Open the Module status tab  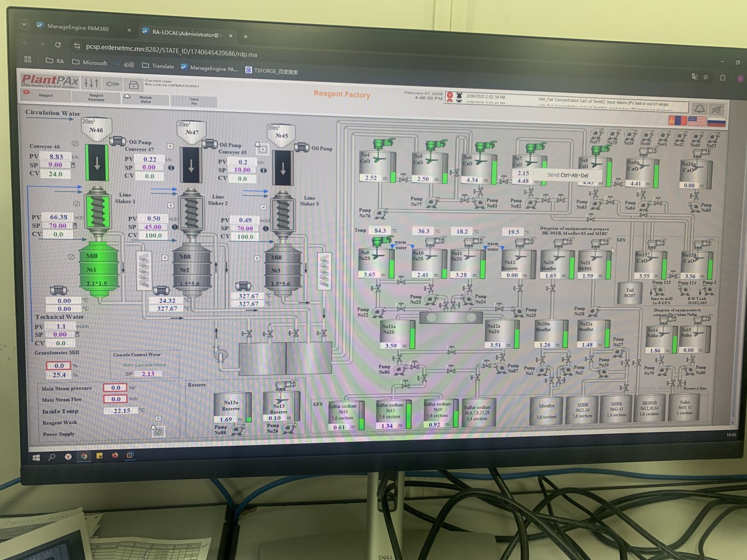coord(146,100)
